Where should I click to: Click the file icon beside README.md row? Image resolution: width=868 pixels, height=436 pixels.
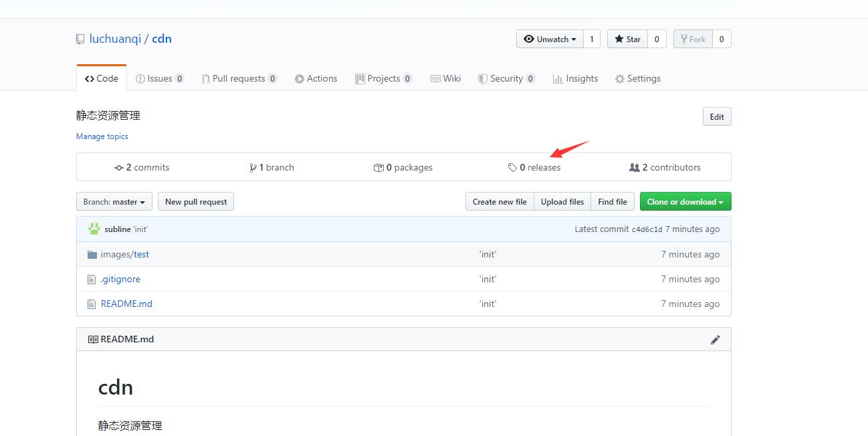tap(92, 304)
